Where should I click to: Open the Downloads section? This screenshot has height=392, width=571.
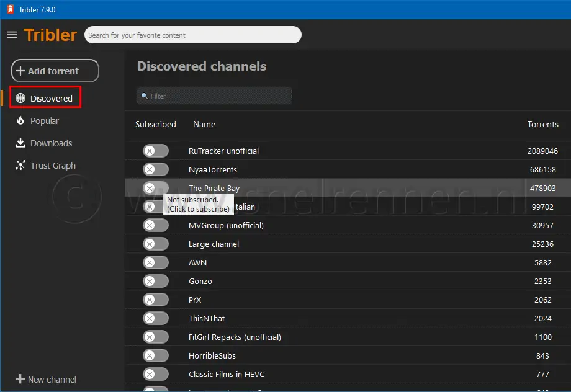click(x=51, y=143)
